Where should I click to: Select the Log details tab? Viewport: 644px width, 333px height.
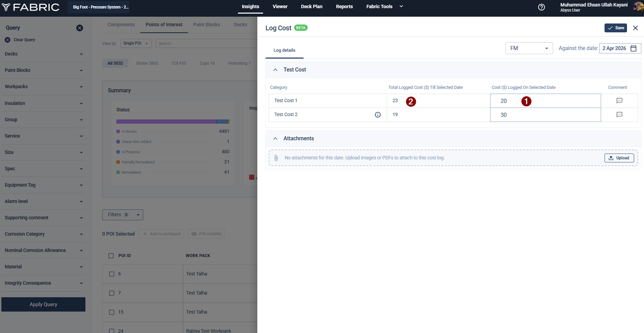click(x=285, y=50)
